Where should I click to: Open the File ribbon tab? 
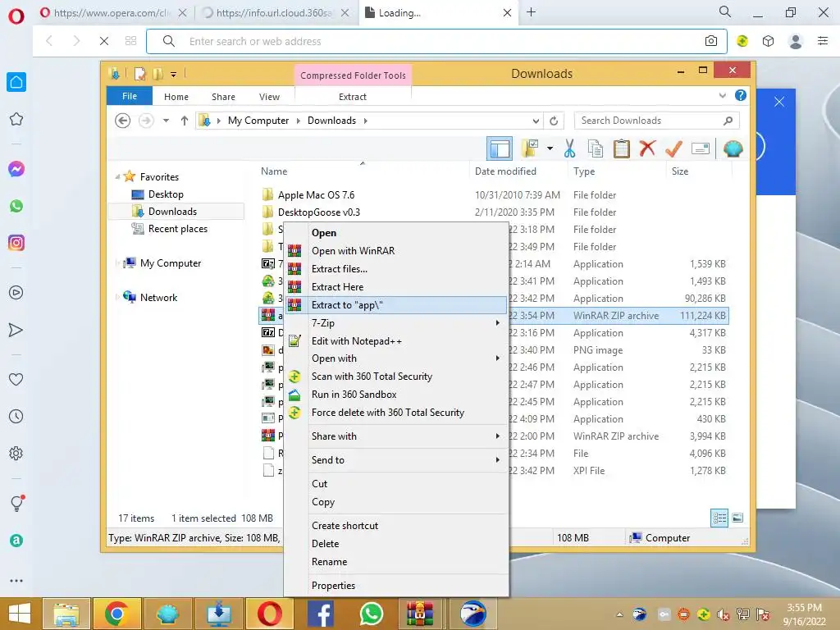(x=130, y=96)
